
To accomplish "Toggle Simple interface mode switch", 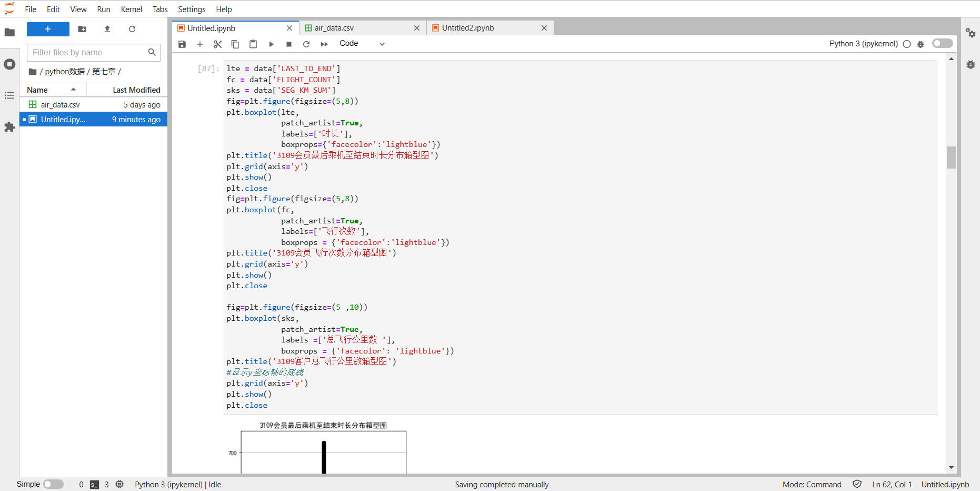I will click(53, 484).
